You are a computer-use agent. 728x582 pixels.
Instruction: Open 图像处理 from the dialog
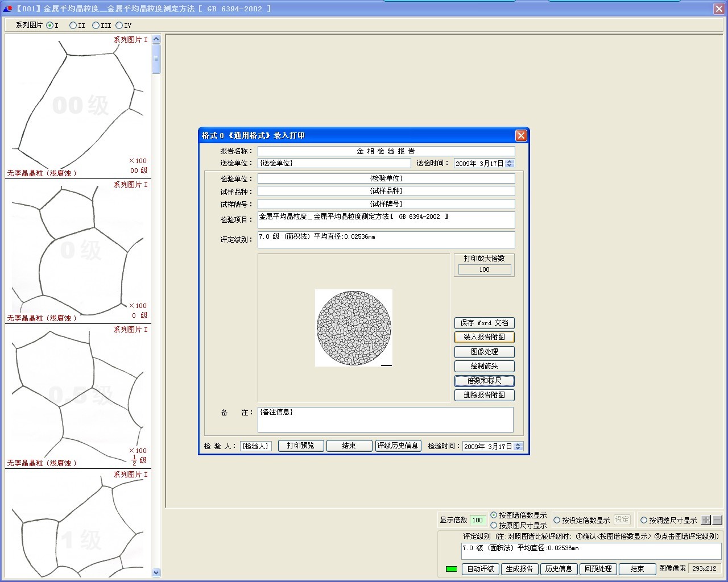point(485,352)
